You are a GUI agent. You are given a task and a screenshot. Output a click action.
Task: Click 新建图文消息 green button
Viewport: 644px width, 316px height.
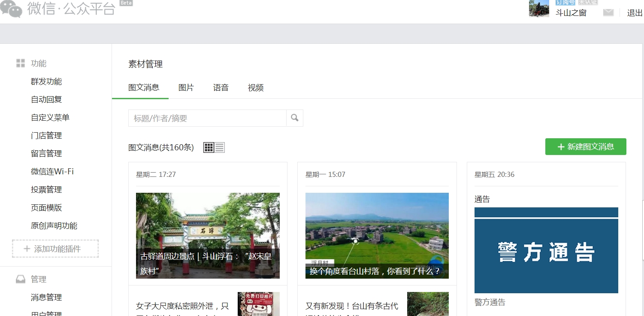click(x=586, y=147)
